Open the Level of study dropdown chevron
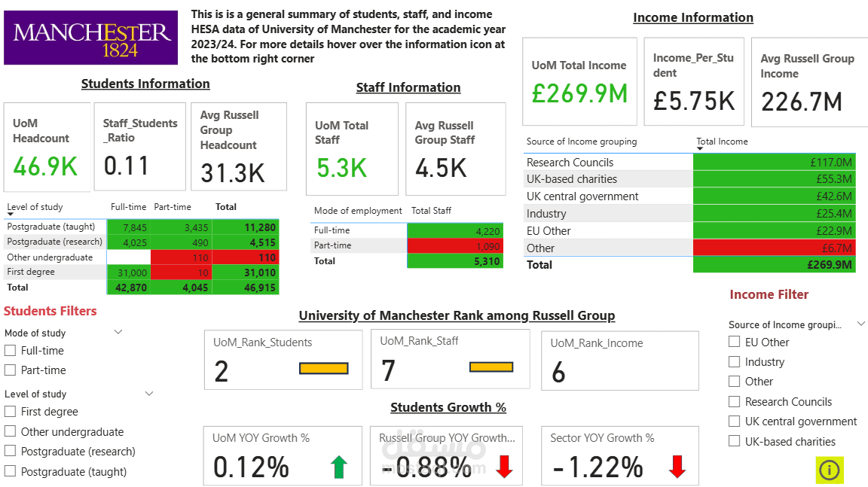The image size is (868, 487). pyautogui.click(x=148, y=392)
